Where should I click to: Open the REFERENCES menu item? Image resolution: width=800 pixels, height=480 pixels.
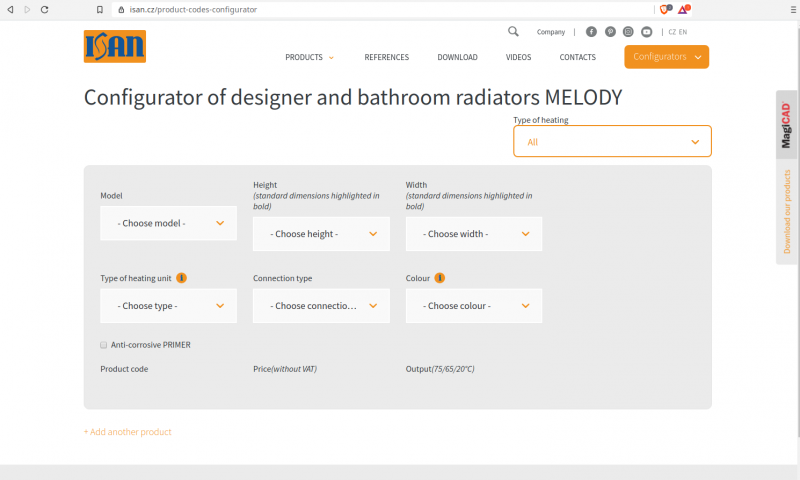[x=387, y=57]
